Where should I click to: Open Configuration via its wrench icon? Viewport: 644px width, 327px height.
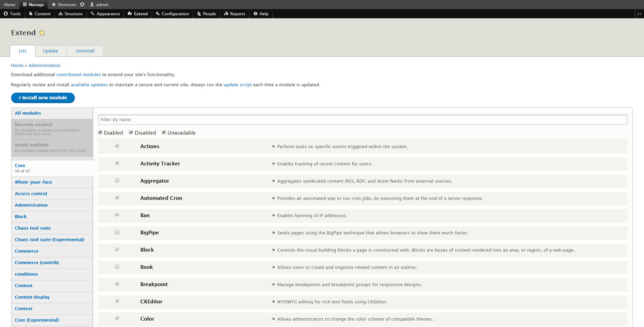click(x=158, y=14)
